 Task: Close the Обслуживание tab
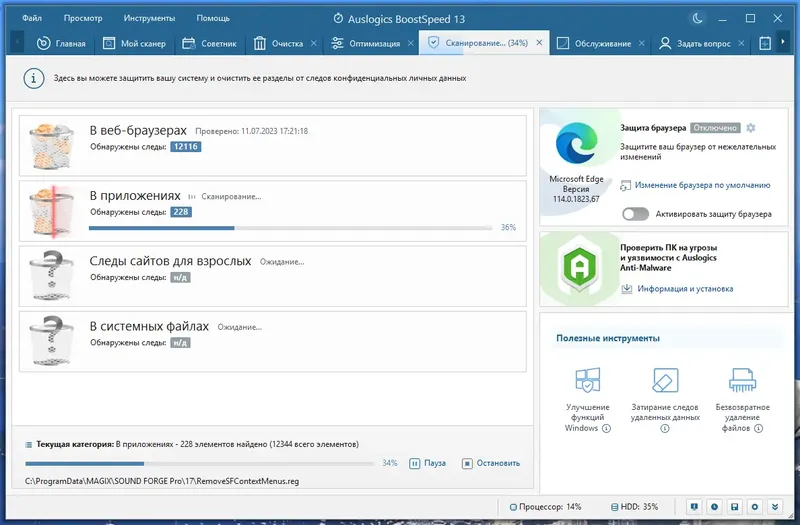642,43
